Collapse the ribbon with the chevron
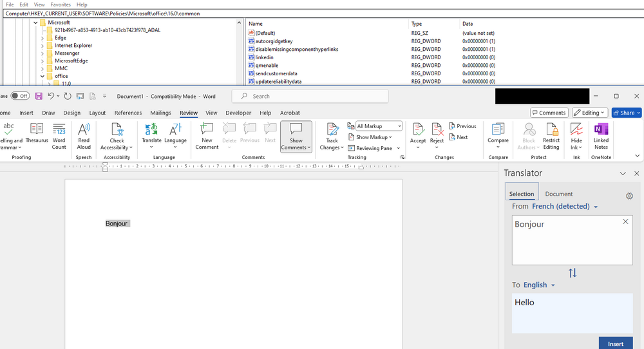The height and width of the screenshot is (349, 644). coord(637,156)
